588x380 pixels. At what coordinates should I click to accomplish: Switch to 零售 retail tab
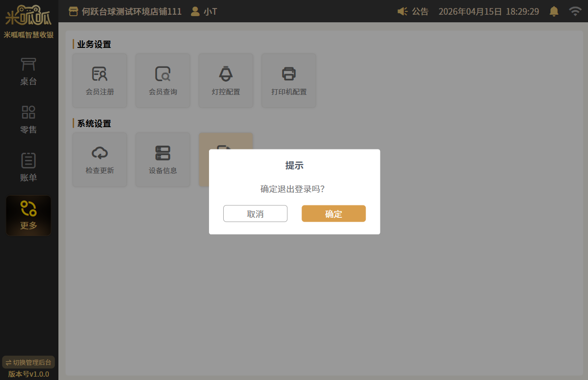[x=28, y=120]
